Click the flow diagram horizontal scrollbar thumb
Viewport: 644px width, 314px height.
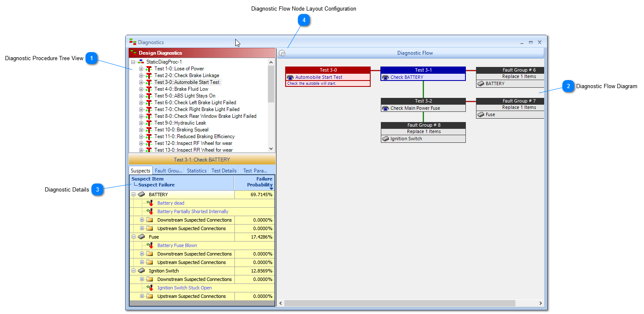tap(399, 303)
